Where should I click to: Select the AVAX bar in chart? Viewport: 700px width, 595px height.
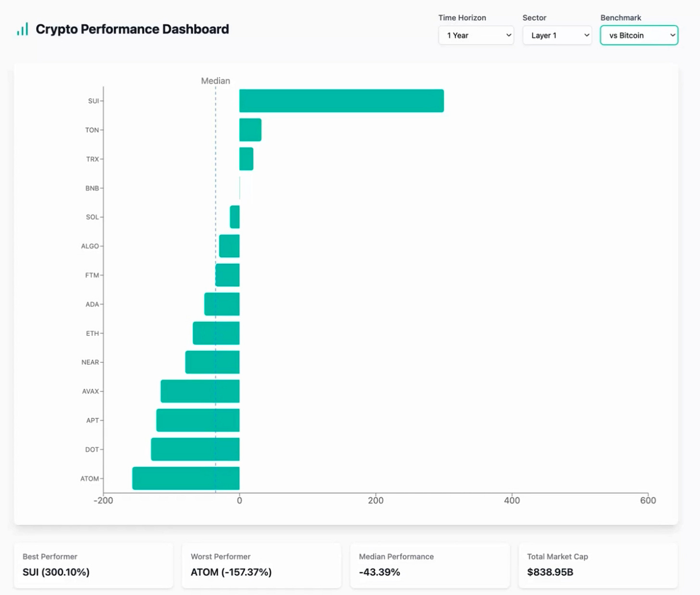pyautogui.click(x=200, y=391)
